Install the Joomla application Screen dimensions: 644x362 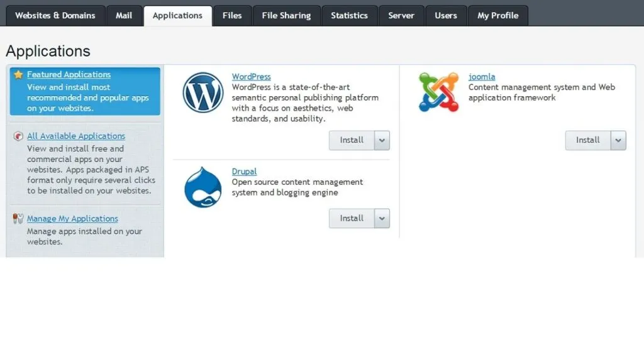[588, 140]
